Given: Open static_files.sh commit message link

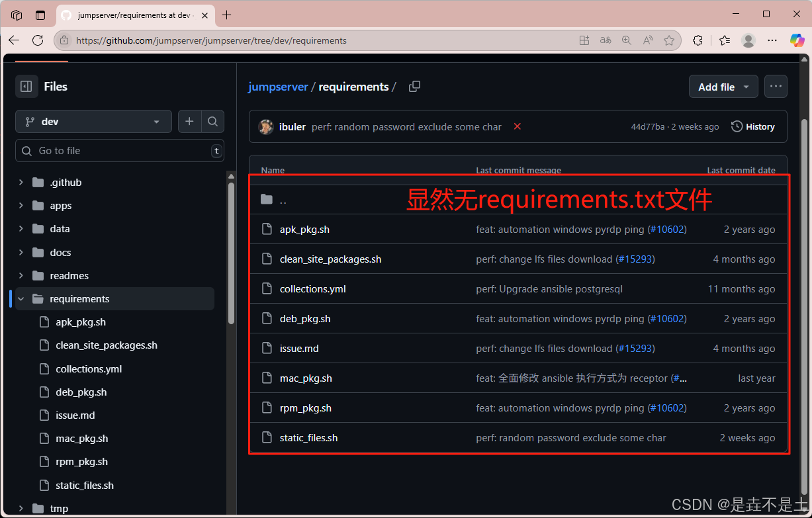Looking at the screenshot, I should [x=571, y=438].
